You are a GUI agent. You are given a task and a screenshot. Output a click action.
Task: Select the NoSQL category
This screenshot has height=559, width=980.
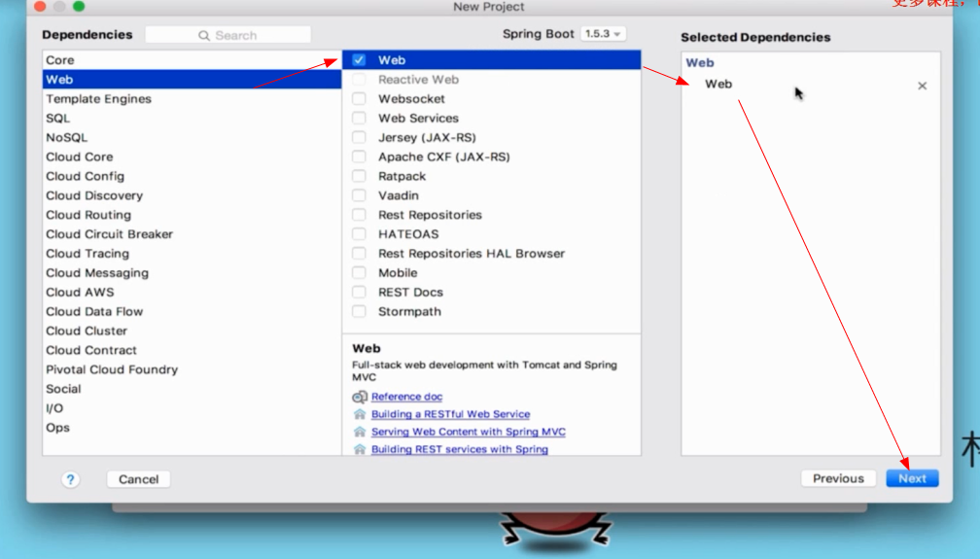pyautogui.click(x=192, y=137)
